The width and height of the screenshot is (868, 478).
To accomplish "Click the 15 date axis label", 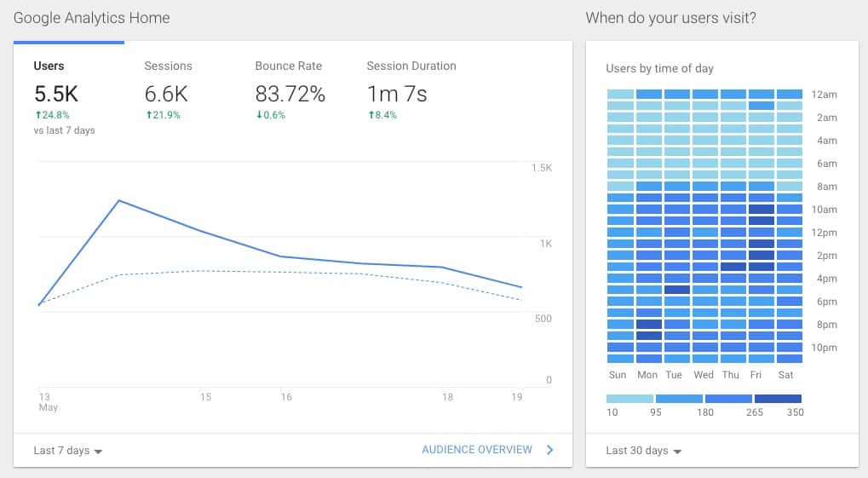I will point(205,396).
